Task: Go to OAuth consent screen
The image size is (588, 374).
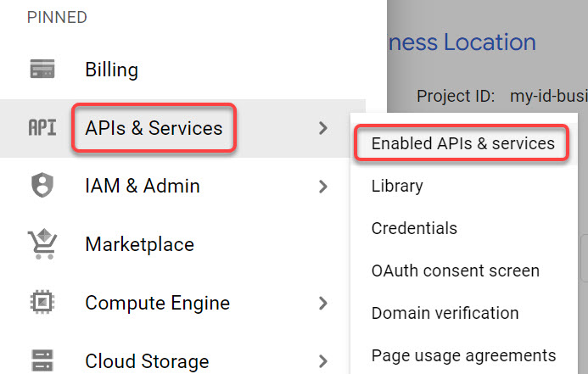Action: [x=455, y=271]
